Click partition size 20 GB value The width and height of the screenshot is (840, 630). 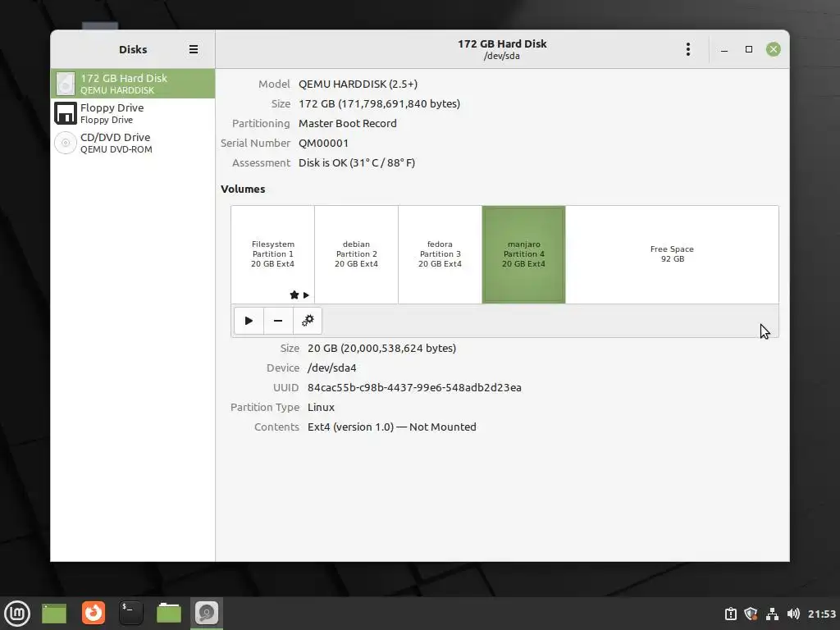[x=382, y=348]
